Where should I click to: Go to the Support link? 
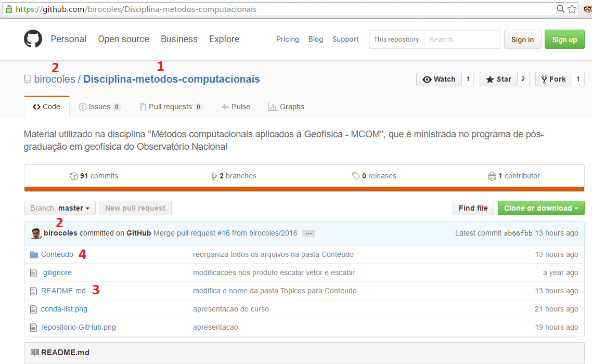tap(345, 40)
